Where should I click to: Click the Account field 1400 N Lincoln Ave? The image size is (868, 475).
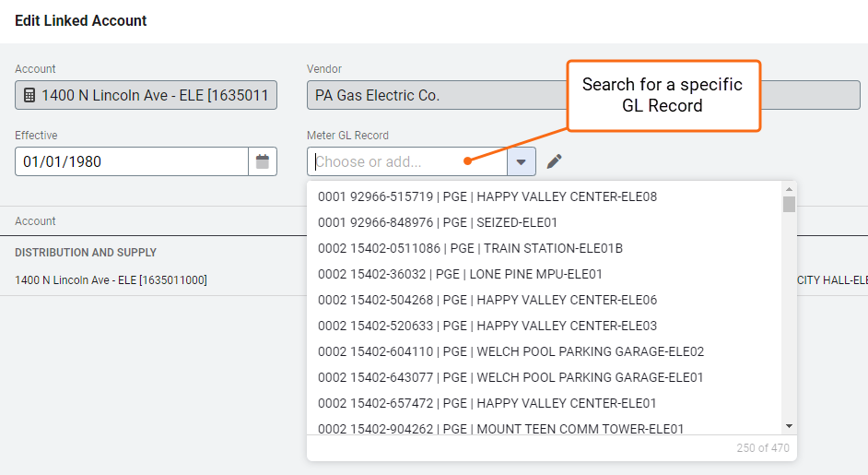click(x=147, y=95)
